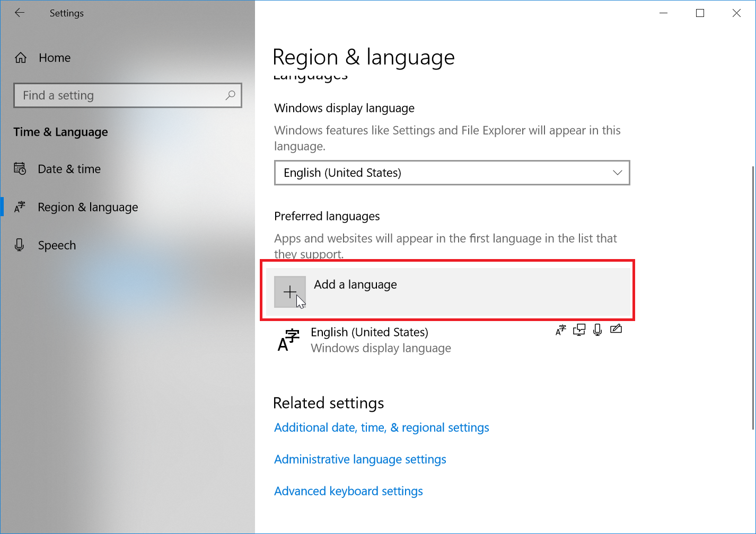Click the Speech microphone icon
Image resolution: width=756 pixels, height=534 pixels.
20,245
